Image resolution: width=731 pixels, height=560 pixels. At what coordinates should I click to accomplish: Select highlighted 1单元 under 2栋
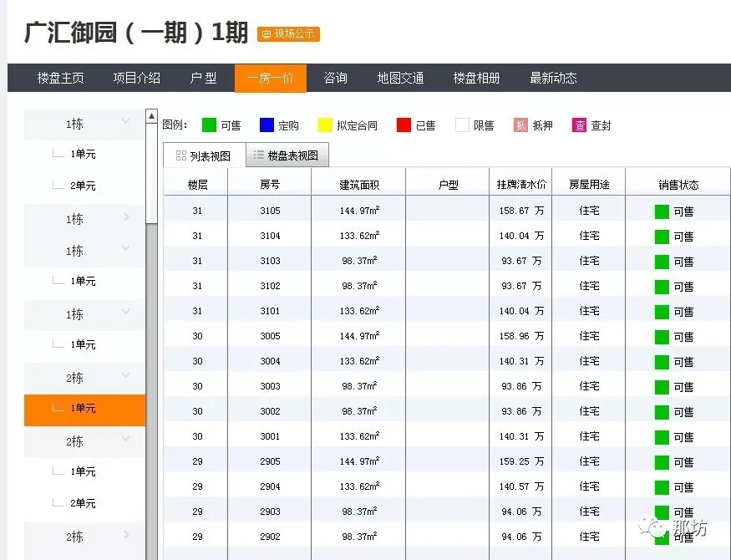pos(85,410)
